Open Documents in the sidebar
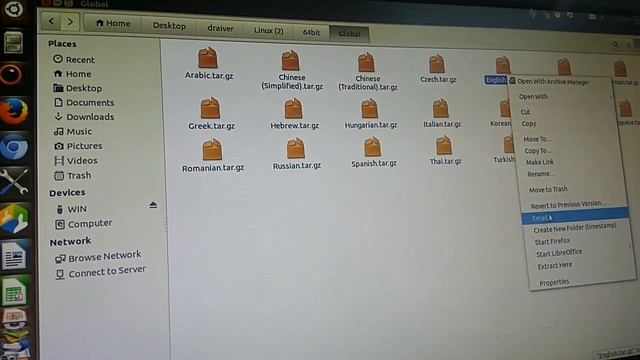640x360 pixels. [x=84, y=102]
